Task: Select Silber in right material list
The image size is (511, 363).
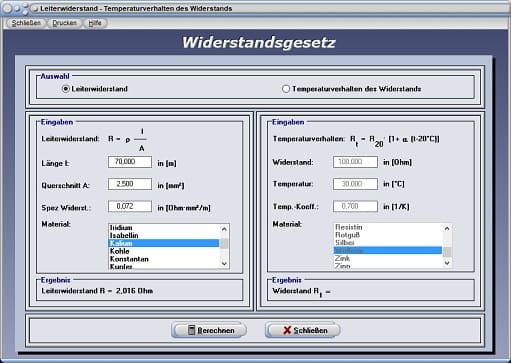Action: point(388,243)
